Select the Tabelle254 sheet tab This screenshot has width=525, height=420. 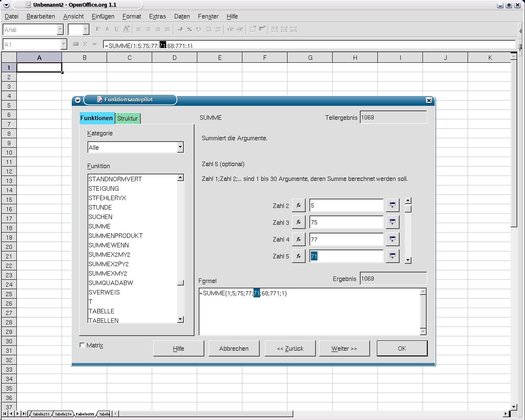point(63,414)
